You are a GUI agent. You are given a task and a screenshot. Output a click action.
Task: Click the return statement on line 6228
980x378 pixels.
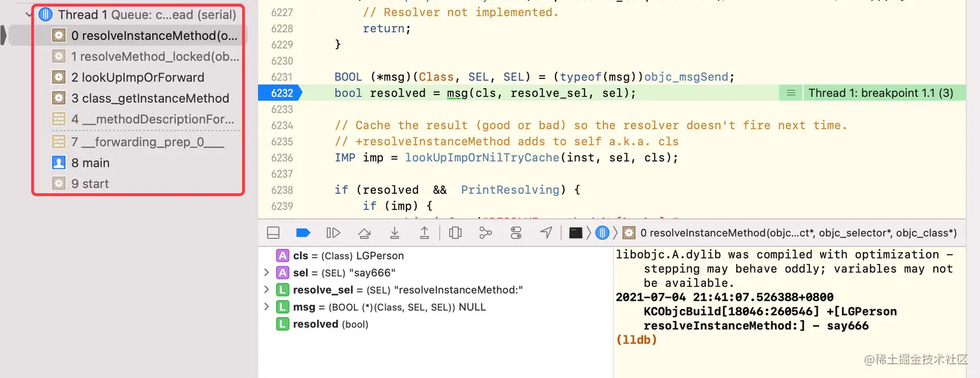(x=387, y=29)
